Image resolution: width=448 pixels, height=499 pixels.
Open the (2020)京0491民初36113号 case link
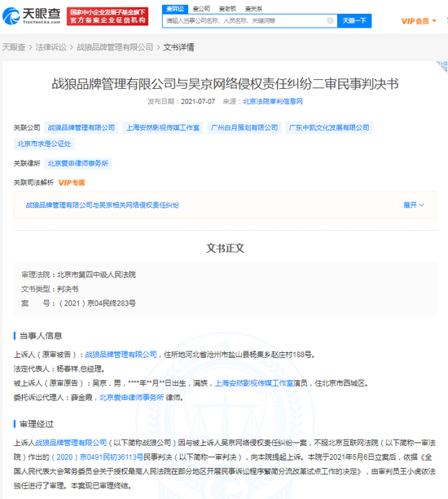(x=97, y=457)
